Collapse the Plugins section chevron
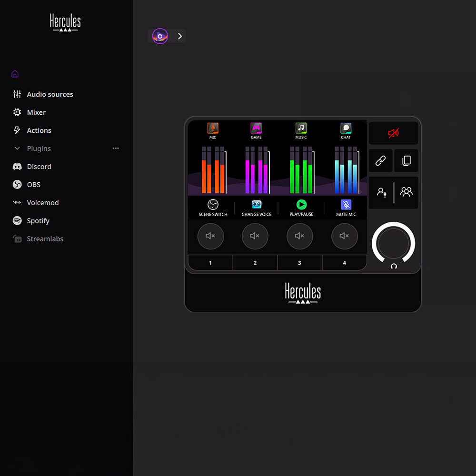 [x=17, y=149]
